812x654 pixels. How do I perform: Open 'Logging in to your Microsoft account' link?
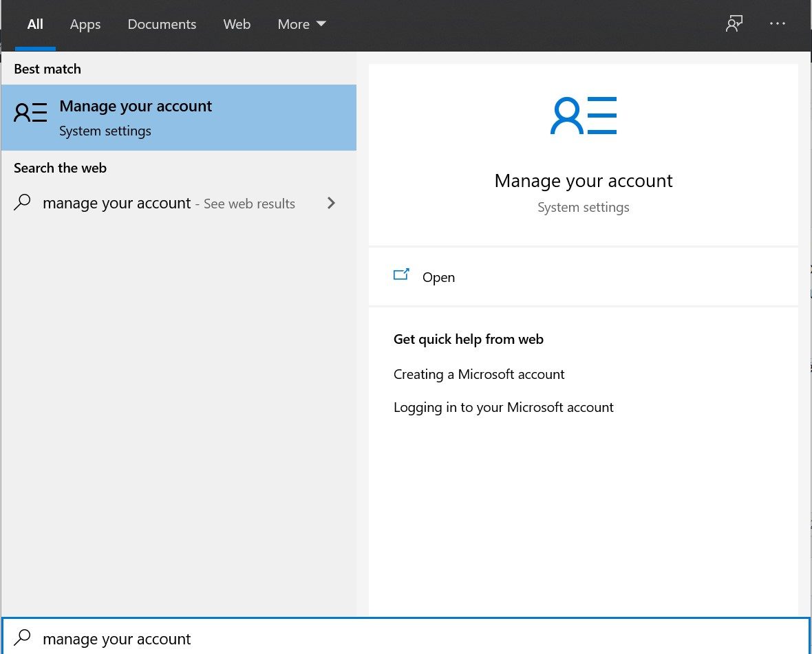(x=503, y=407)
